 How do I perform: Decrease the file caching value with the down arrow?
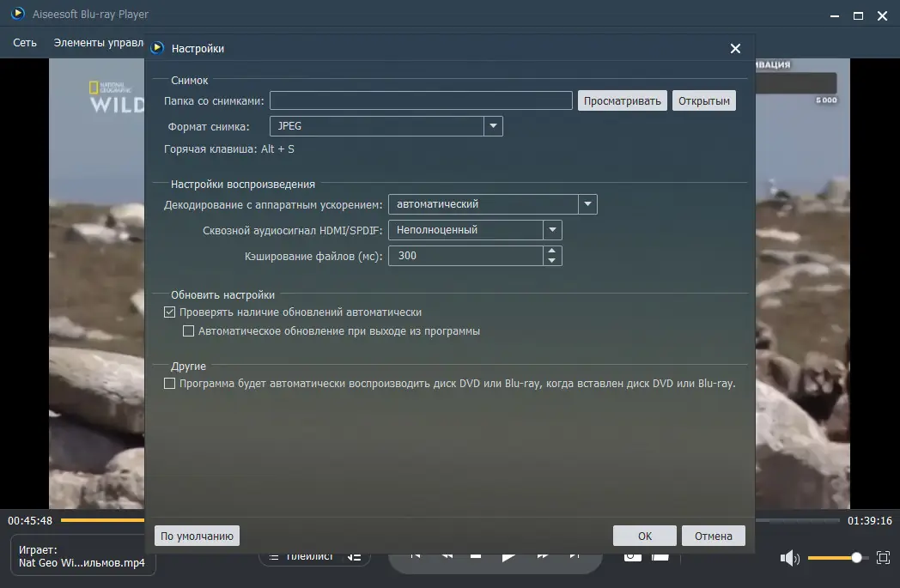[x=551, y=260]
